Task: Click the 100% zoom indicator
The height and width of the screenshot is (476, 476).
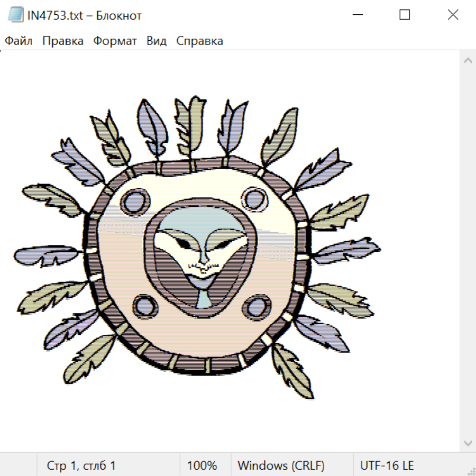Action: click(x=202, y=466)
